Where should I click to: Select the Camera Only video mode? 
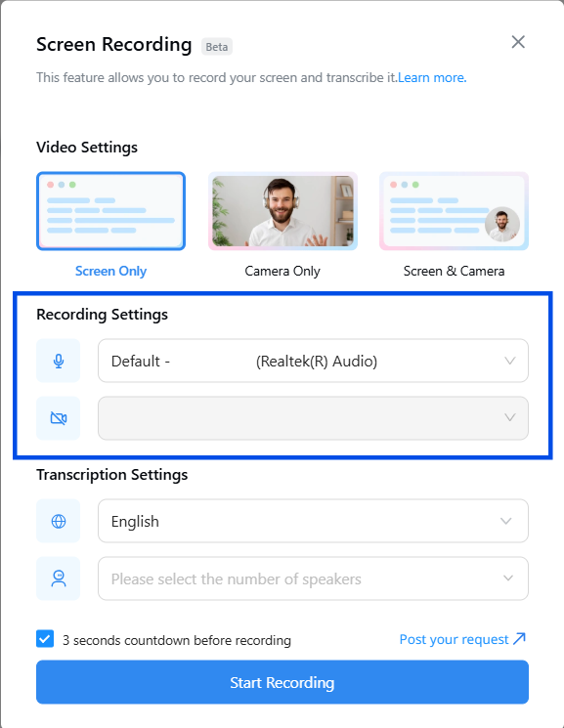(282, 211)
